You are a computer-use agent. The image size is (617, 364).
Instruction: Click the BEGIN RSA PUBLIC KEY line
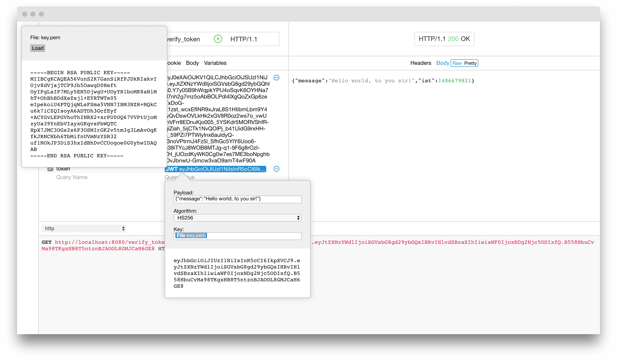[x=80, y=73]
